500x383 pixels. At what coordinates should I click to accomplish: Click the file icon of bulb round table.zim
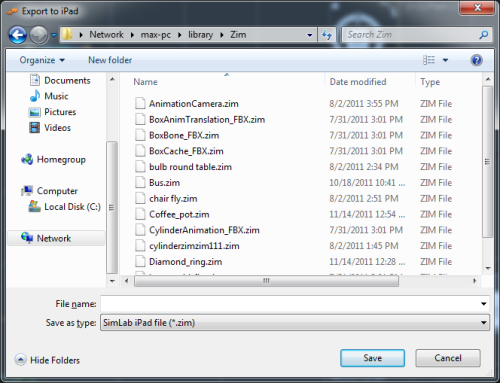[140, 167]
